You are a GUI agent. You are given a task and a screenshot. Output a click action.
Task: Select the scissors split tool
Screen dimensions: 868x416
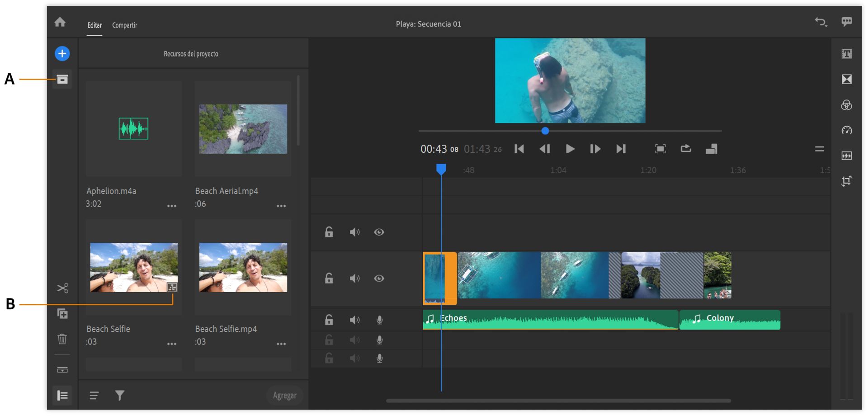click(62, 288)
